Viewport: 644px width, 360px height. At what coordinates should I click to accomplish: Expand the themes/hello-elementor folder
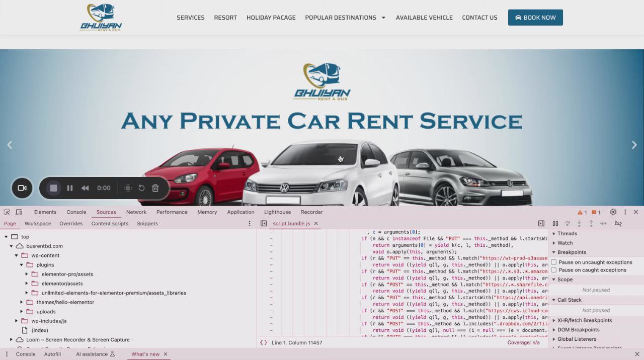(x=22, y=303)
